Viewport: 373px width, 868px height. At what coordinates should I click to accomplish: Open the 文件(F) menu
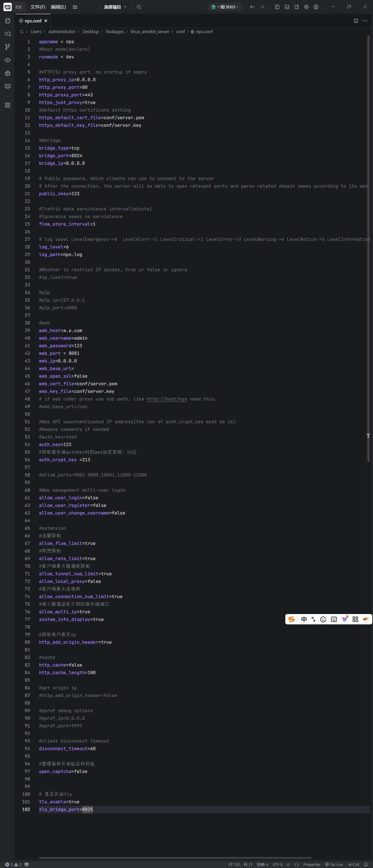tap(38, 7)
